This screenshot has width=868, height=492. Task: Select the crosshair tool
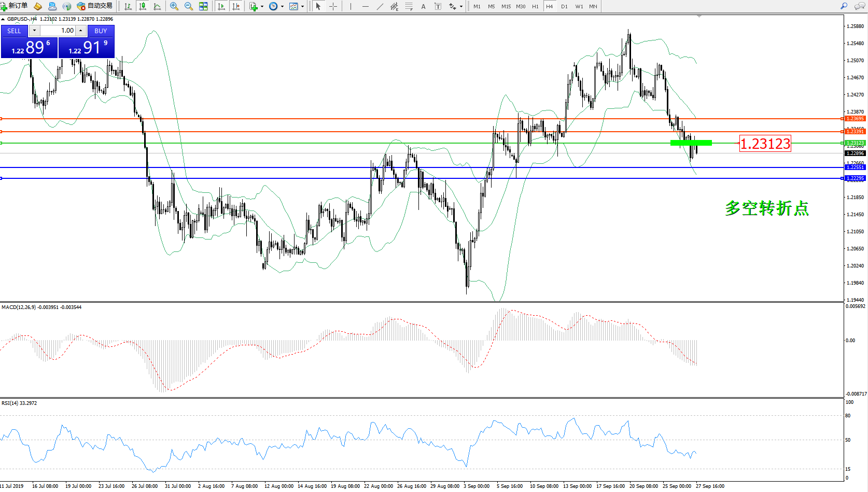tap(333, 6)
